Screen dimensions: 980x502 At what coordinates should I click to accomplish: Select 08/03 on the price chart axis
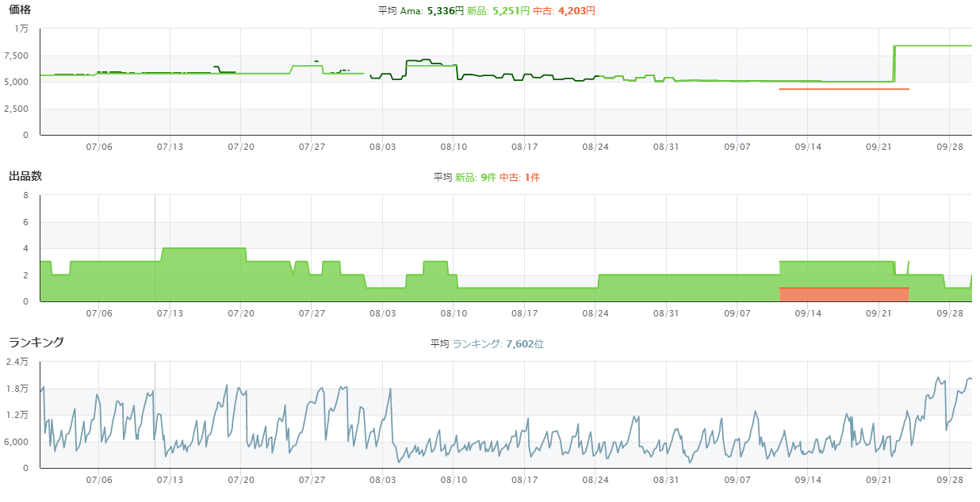pyautogui.click(x=382, y=147)
